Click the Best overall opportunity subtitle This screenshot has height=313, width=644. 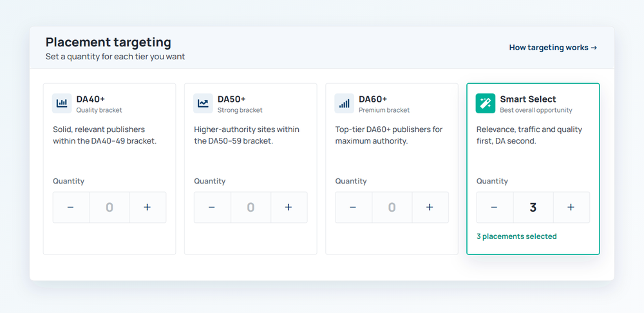(536, 110)
